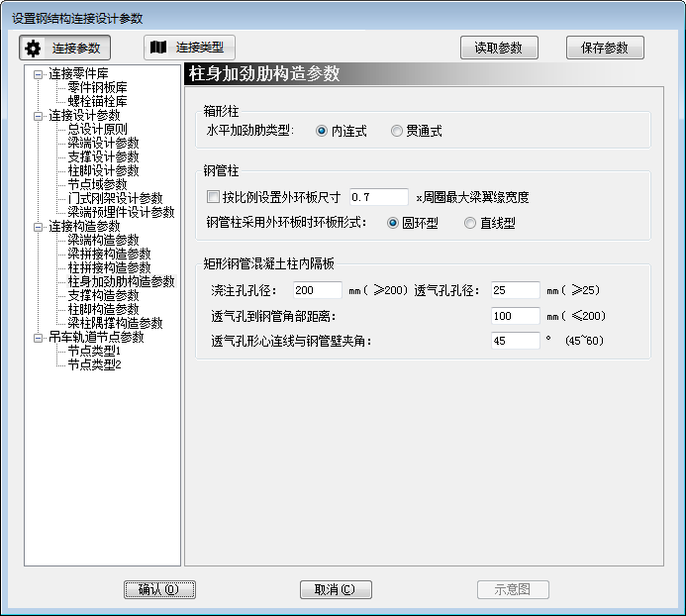The height and width of the screenshot is (616, 686).
Task: Open 梁端构造参数 tree item
Action: (104, 240)
